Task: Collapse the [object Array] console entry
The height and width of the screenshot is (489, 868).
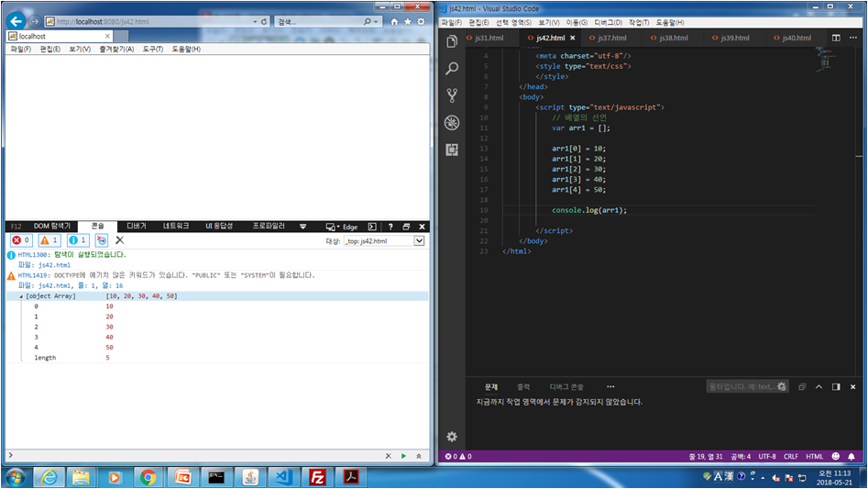Action: point(21,297)
